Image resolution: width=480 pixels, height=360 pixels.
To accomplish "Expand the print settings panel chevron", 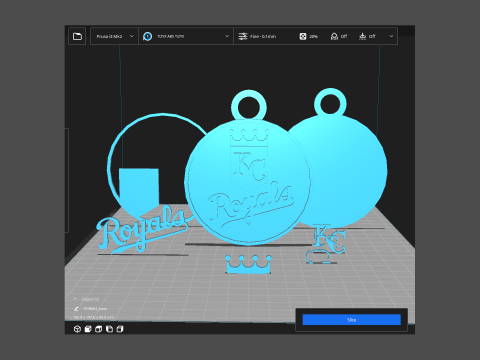I will click(x=391, y=36).
